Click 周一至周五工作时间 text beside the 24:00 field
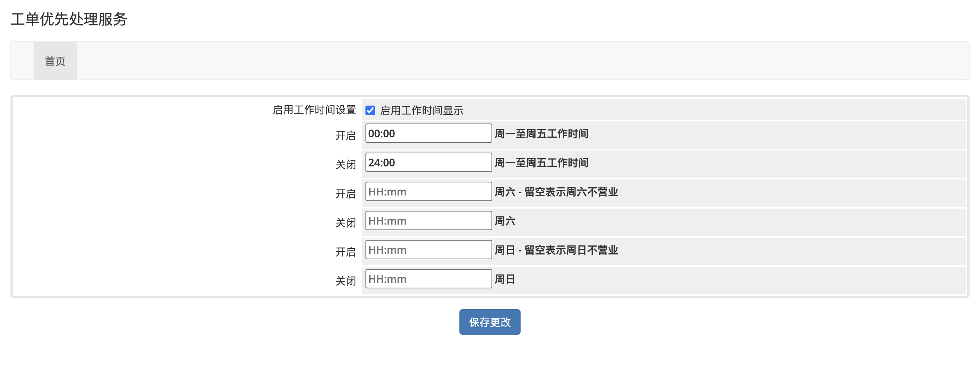 541,163
